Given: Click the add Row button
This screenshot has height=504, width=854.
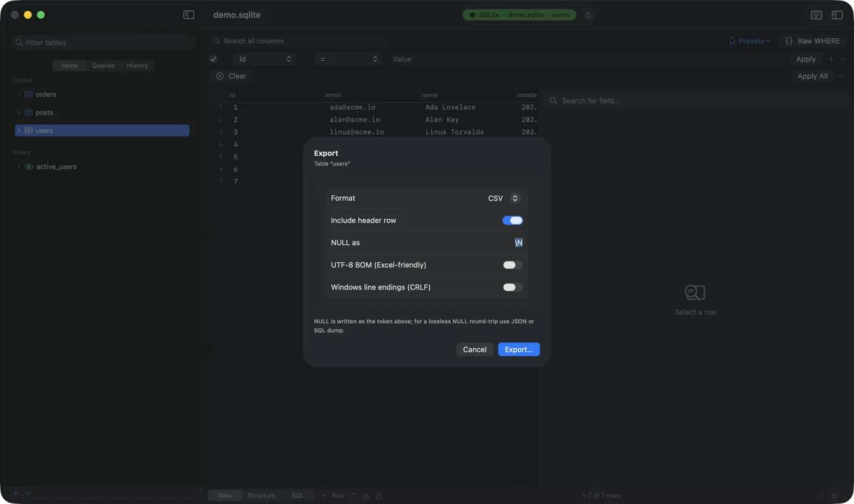Looking at the screenshot, I should [x=333, y=495].
